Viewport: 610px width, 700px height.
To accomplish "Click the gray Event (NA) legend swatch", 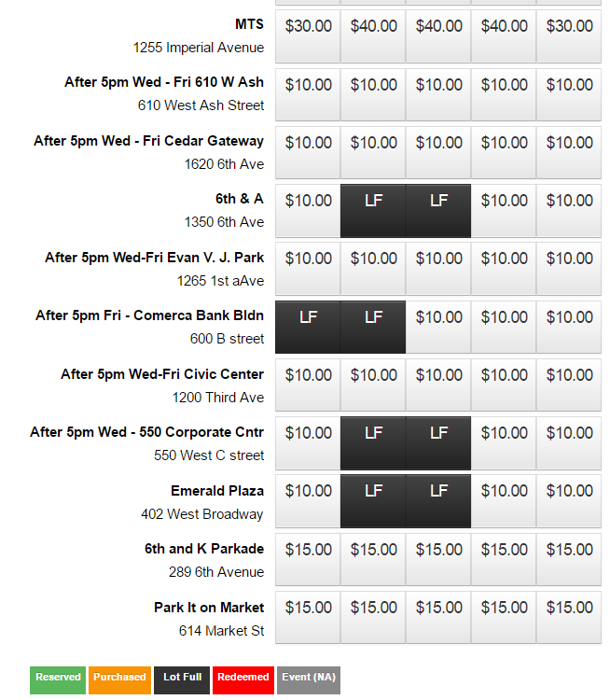I will [309, 680].
